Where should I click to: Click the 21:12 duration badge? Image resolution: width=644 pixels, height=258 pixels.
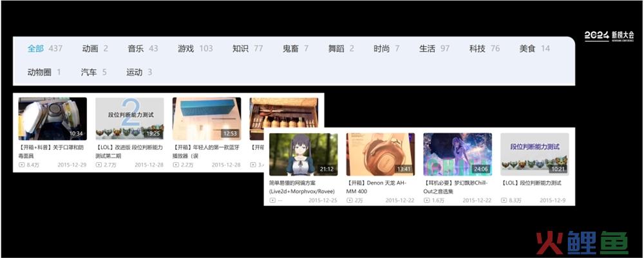coord(327,169)
